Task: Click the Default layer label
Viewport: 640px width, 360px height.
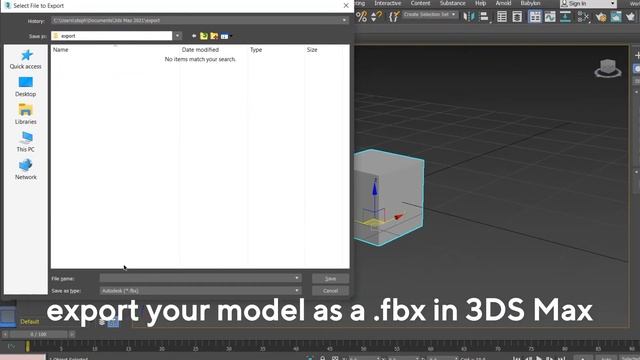Action: [30, 322]
